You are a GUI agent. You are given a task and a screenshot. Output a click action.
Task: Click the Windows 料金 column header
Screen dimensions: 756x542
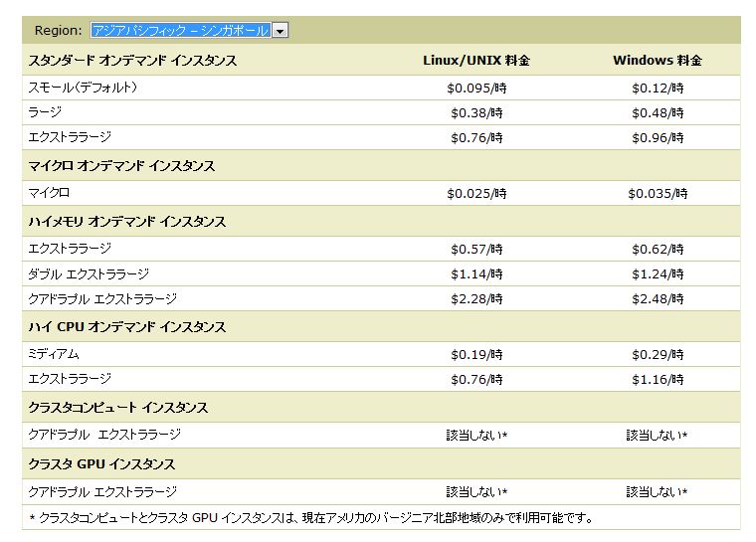(658, 61)
